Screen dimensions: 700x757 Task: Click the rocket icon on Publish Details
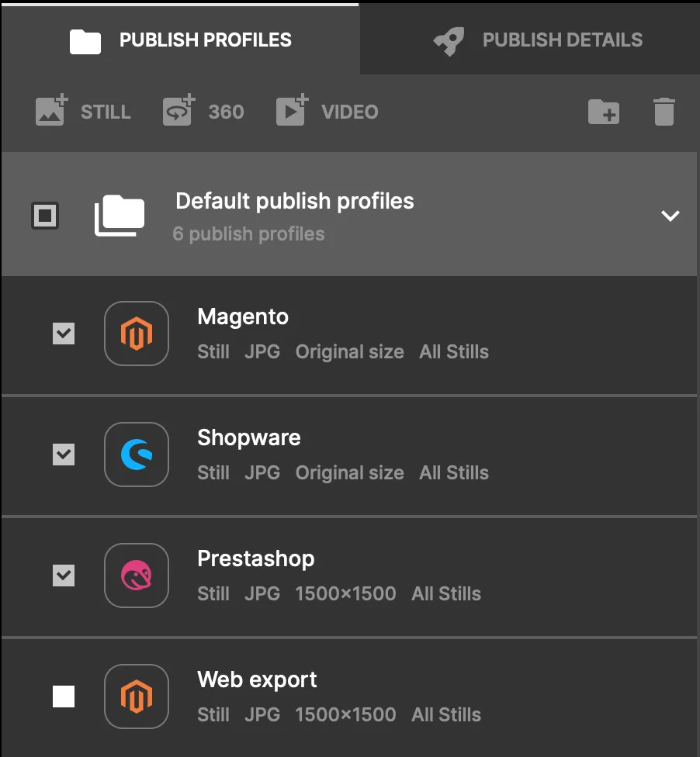pyautogui.click(x=449, y=41)
